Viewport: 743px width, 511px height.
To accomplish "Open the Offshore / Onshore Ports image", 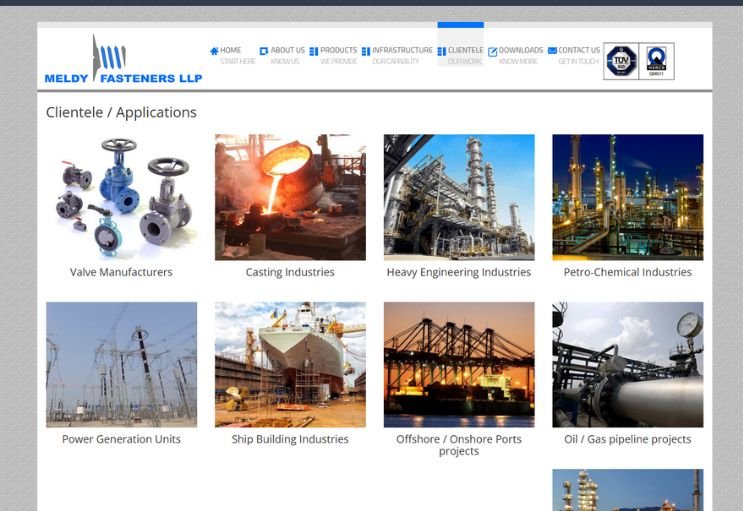I will click(x=459, y=365).
